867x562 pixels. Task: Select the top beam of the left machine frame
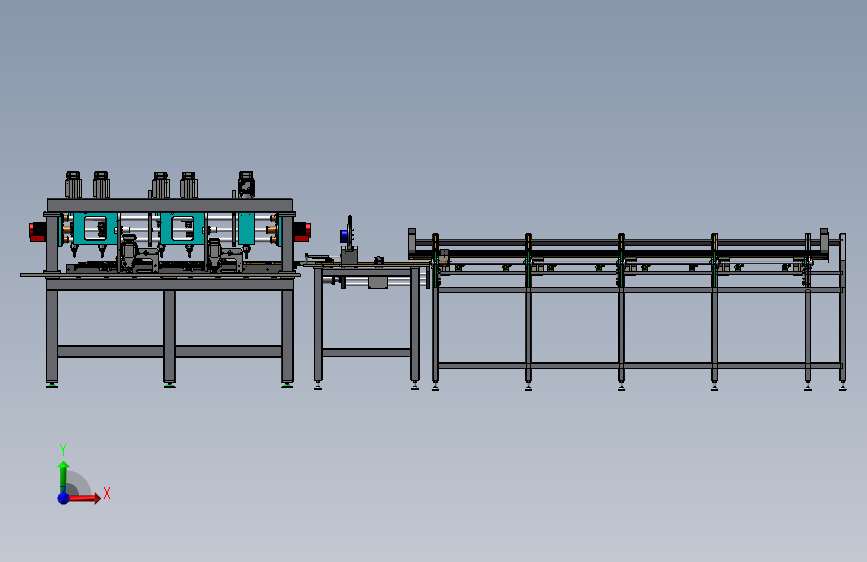point(170,205)
